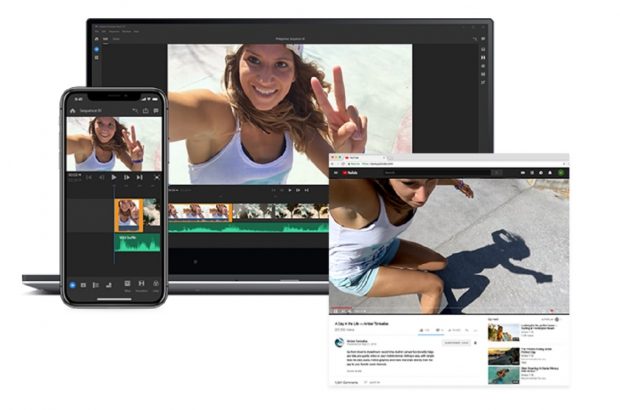Tap the home icon in phone app
The width and height of the screenshot is (620, 410).
point(73,111)
